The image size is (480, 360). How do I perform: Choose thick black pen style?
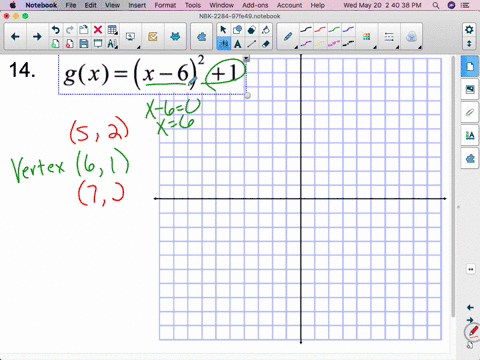(348, 44)
